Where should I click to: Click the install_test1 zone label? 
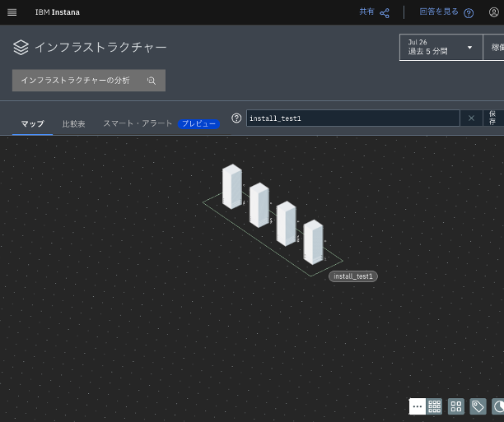point(352,276)
